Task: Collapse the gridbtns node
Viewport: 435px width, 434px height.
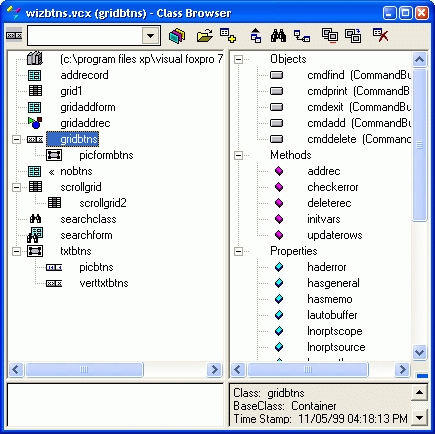Action: pos(16,139)
